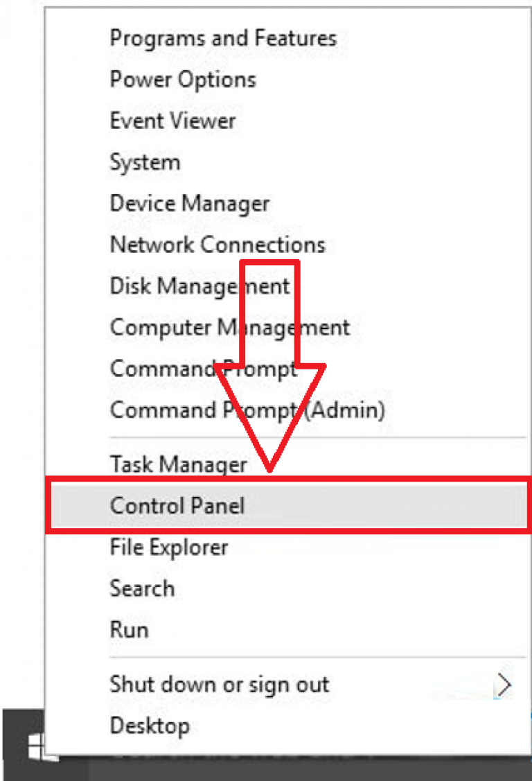Open Computer Management
The height and width of the screenshot is (781, 532).
click(x=229, y=327)
